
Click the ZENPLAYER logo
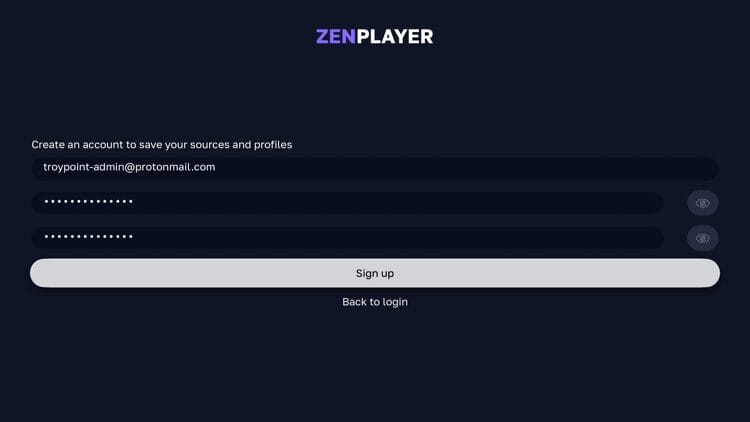point(375,37)
